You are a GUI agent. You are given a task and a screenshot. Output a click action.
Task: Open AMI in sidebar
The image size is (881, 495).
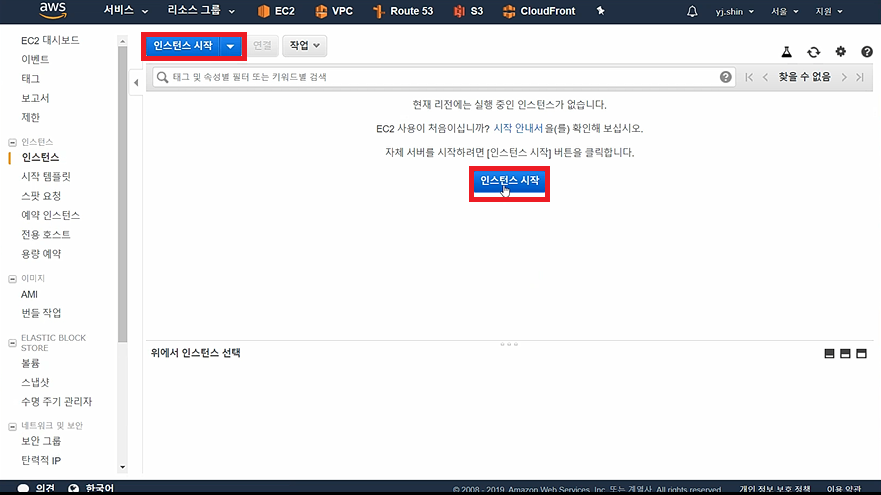coord(29,294)
